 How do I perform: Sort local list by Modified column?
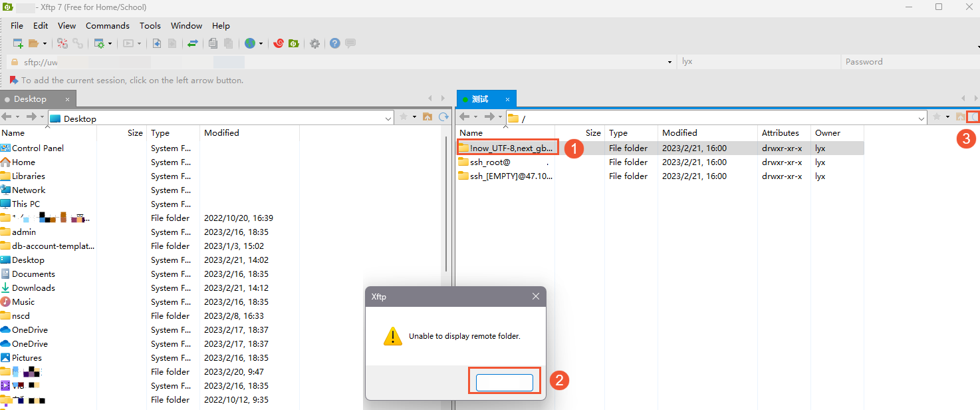[x=249, y=133]
